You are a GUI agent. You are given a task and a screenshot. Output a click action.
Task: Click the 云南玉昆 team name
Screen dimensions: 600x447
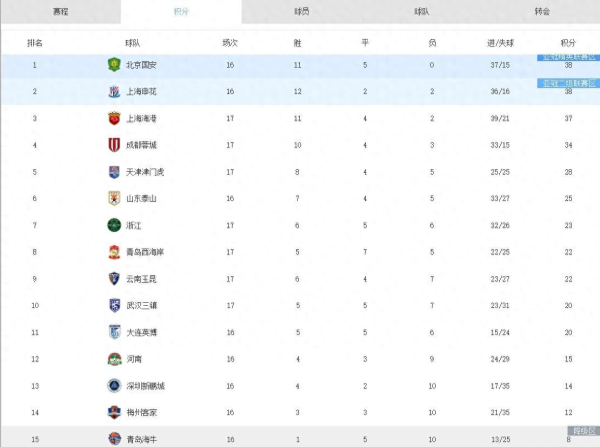click(x=141, y=279)
